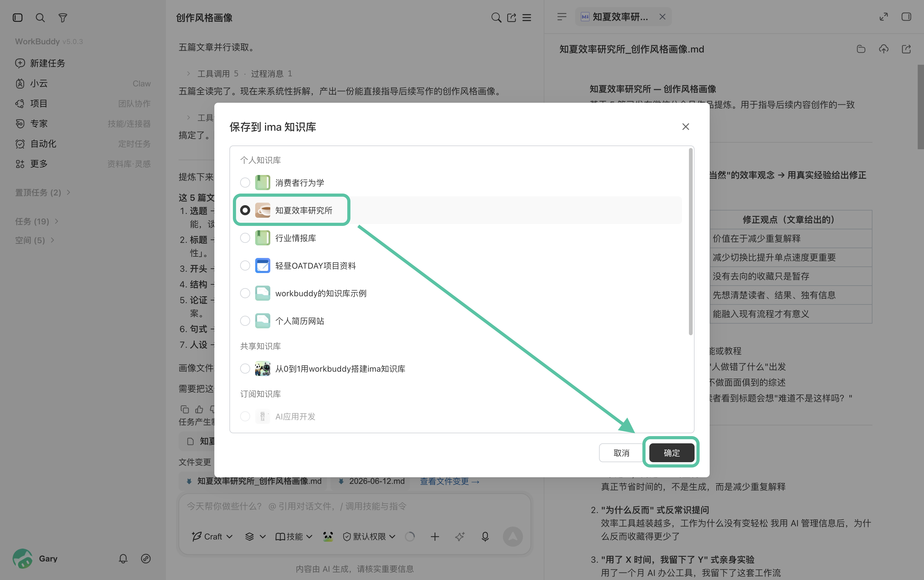This screenshot has width=924, height=580.
Task: Open the 默认权限 permissions dropdown
Action: (x=369, y=536)
